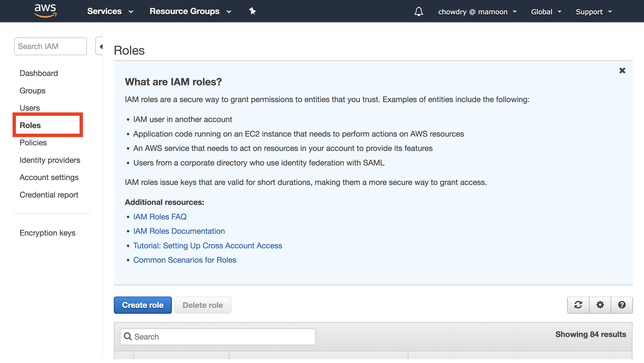Focus the roles Search field

point(218,337)
